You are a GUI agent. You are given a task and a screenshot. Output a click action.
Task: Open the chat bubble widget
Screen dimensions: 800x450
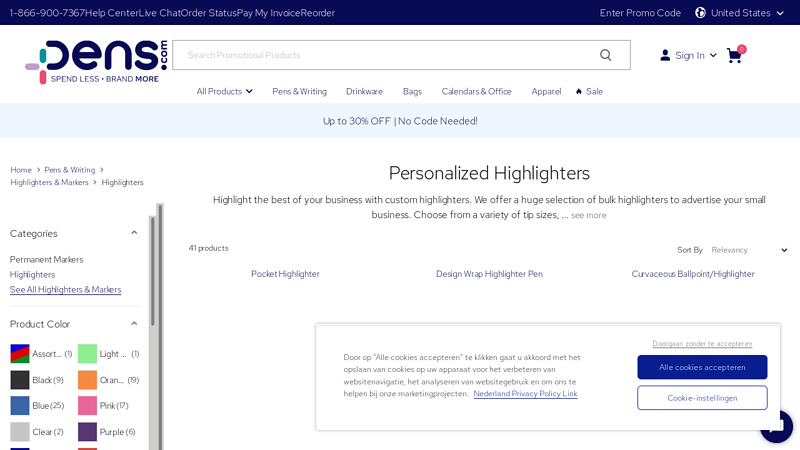pyautogui.click(x=776, y=426)
